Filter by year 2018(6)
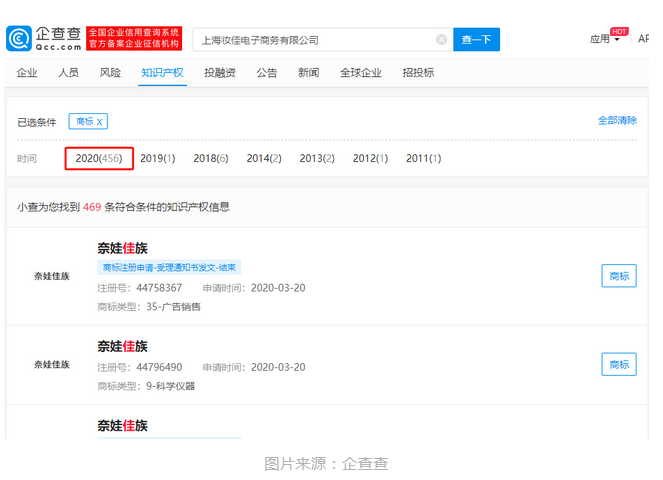The height and width of the screenshot is (480, 663). [x=211, y=158]
